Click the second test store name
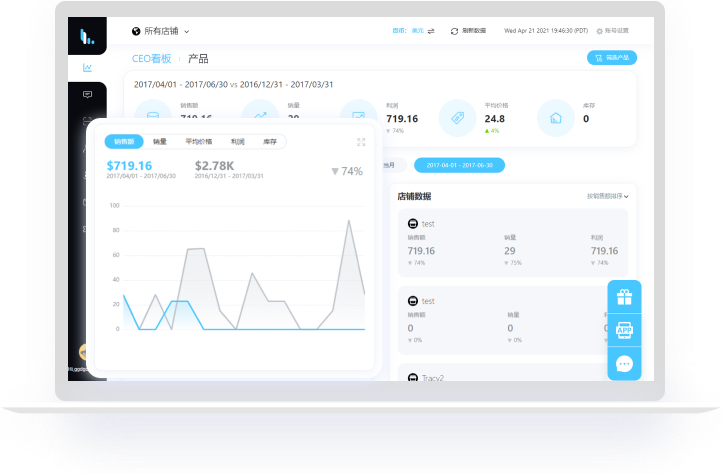 (428, 301)
